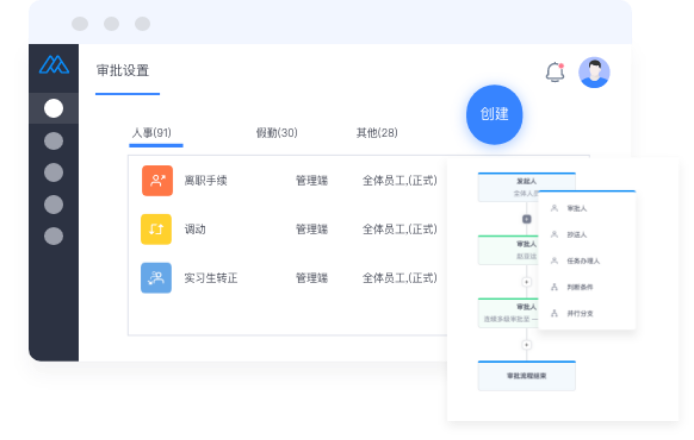
Task: Click the yellow 调动 icon
Action: (157, 229)
